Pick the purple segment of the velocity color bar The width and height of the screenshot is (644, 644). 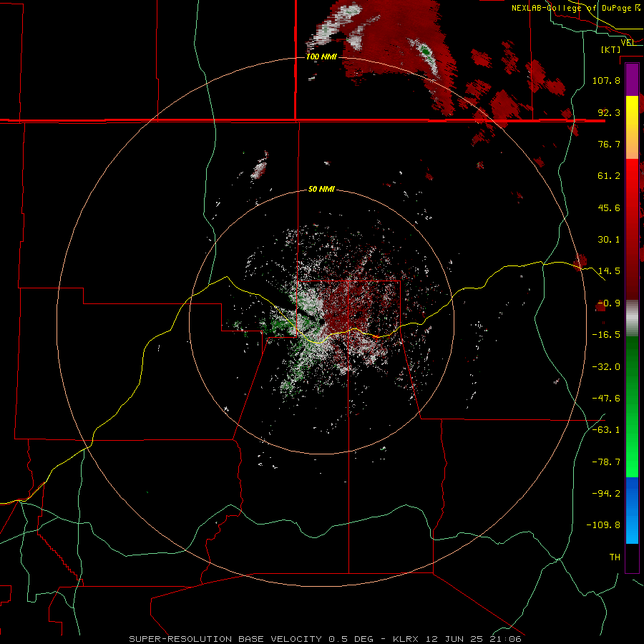coord(632,80)
